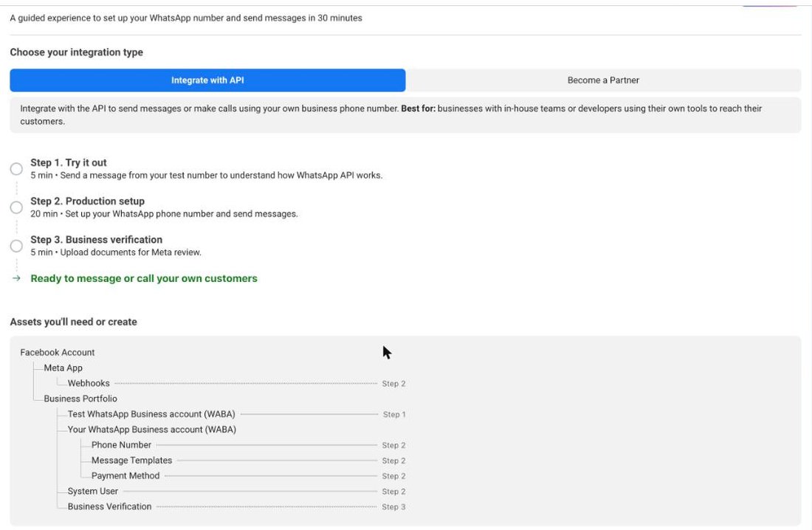The height and width of the screenshot is (530, 812).
Task: Click the Upload documents for Meta review text
Action: 131,252
